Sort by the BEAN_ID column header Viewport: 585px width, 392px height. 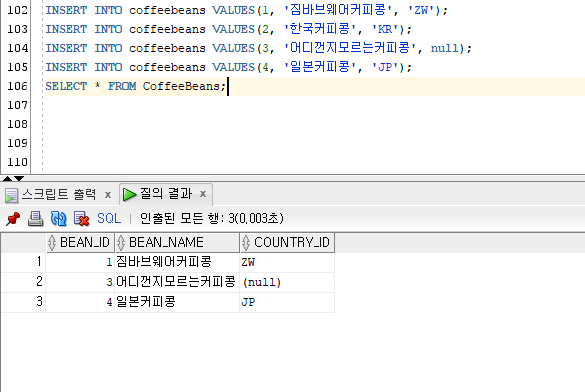tap(80, 242)
